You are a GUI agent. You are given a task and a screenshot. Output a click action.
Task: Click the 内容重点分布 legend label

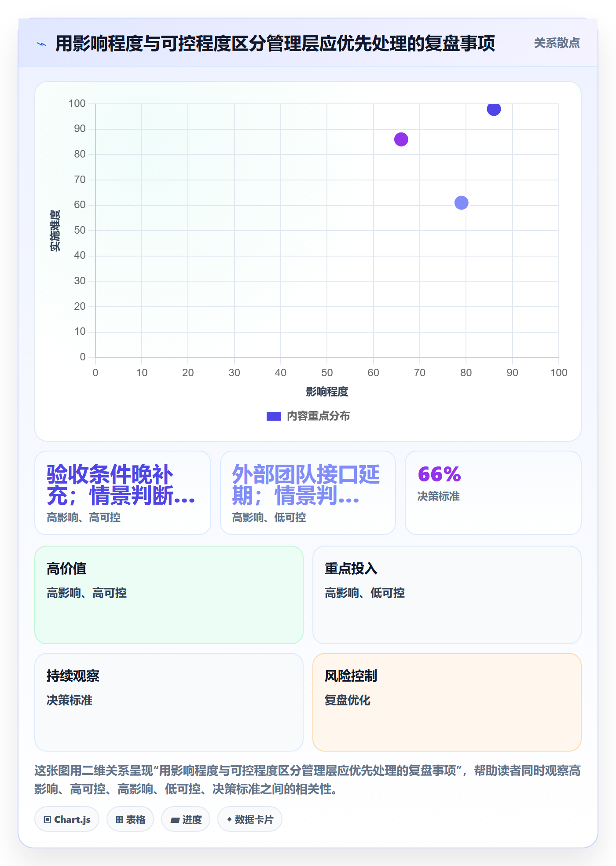coord(318,416)
